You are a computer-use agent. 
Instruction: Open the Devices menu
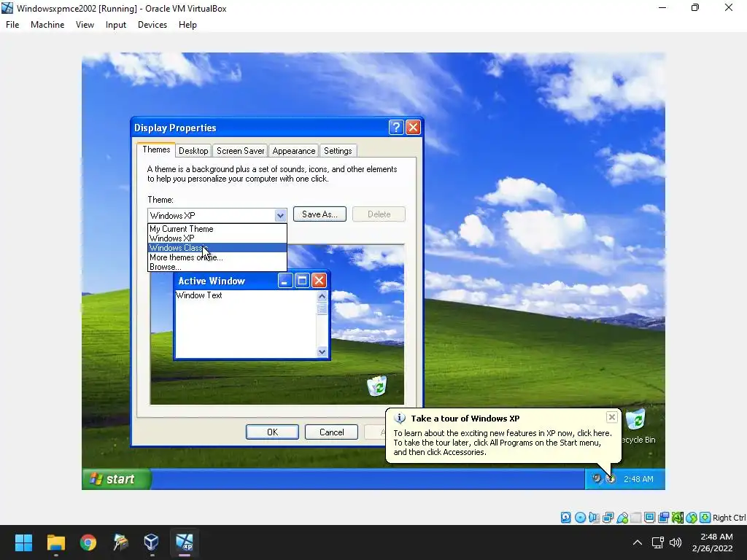coord(152,25)
